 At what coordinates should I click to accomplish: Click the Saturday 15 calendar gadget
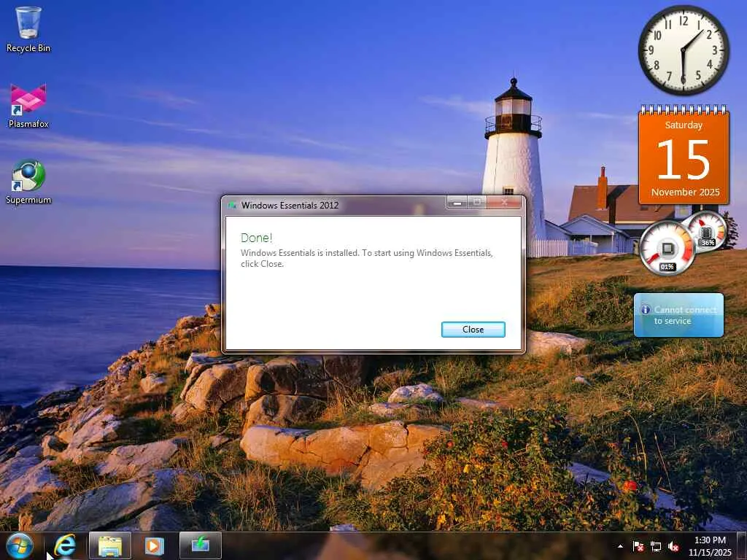684,155
